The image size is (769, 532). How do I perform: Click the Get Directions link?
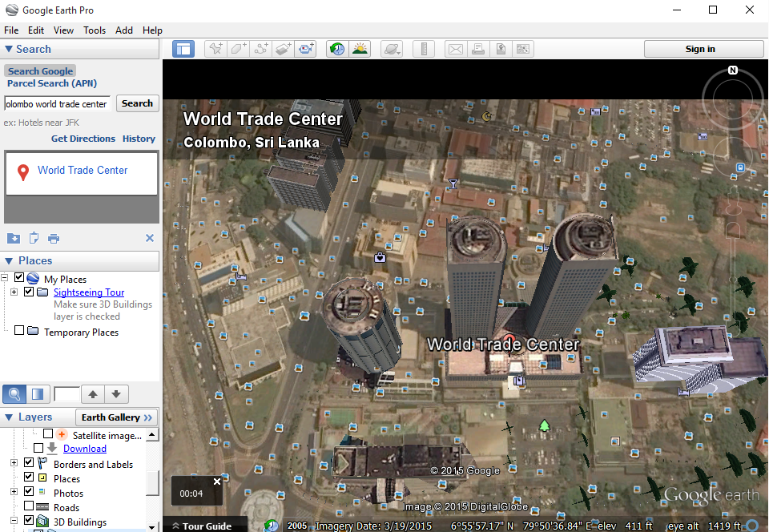point(83,139)
